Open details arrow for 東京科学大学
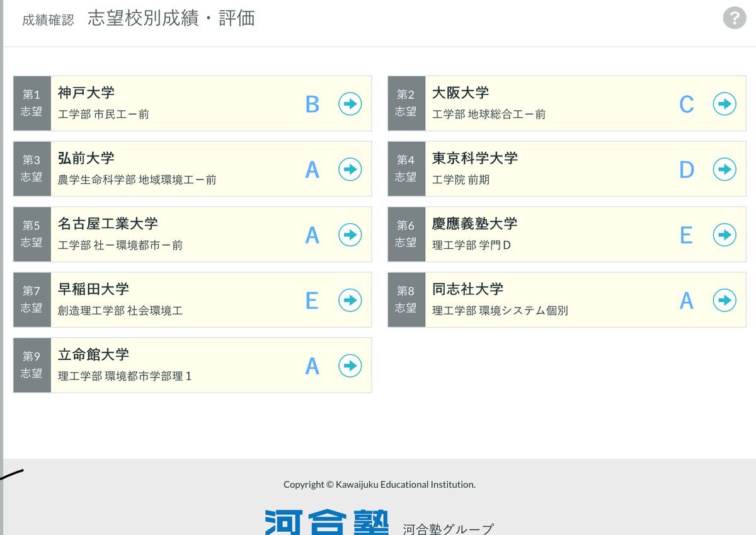The height and width of the screenshot is (535, 756). (x=724, y=170)
